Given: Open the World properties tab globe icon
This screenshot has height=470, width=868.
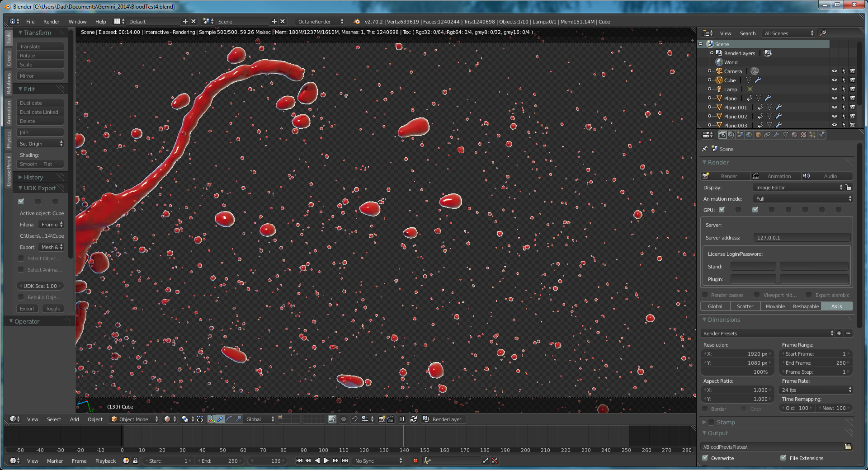Looking at the screenshot, I should 749,135.
